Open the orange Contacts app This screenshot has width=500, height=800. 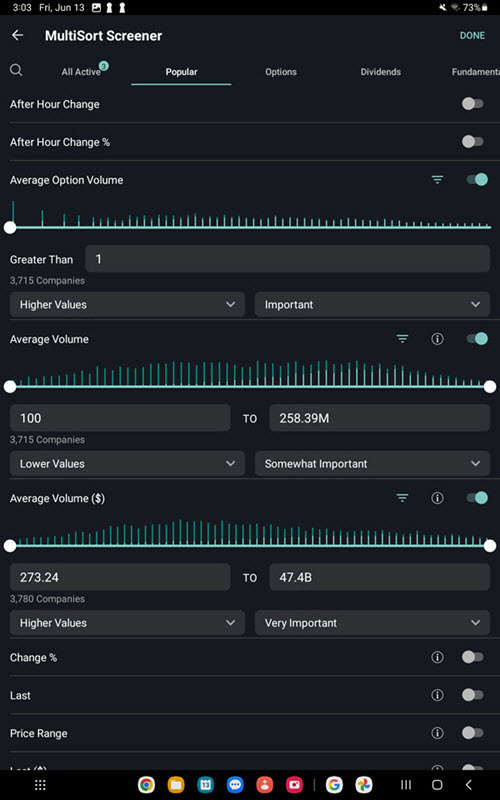[x=265, y=785]
